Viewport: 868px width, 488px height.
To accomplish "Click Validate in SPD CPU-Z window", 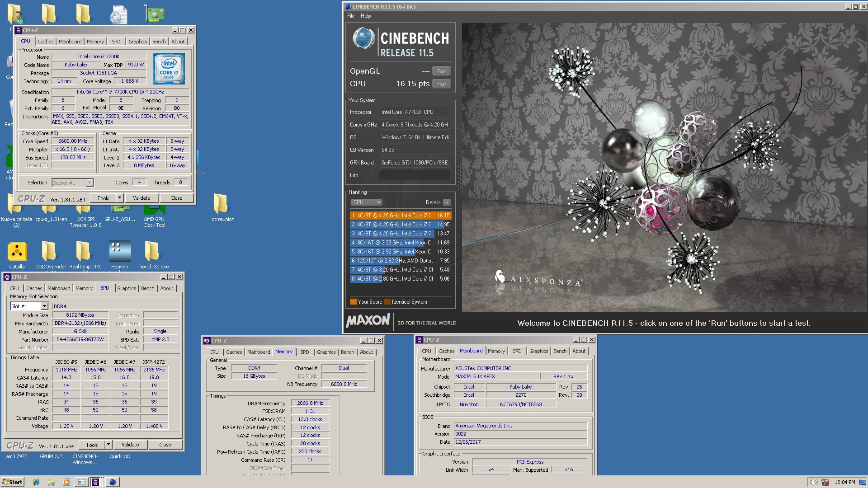I will click(130, 445).
